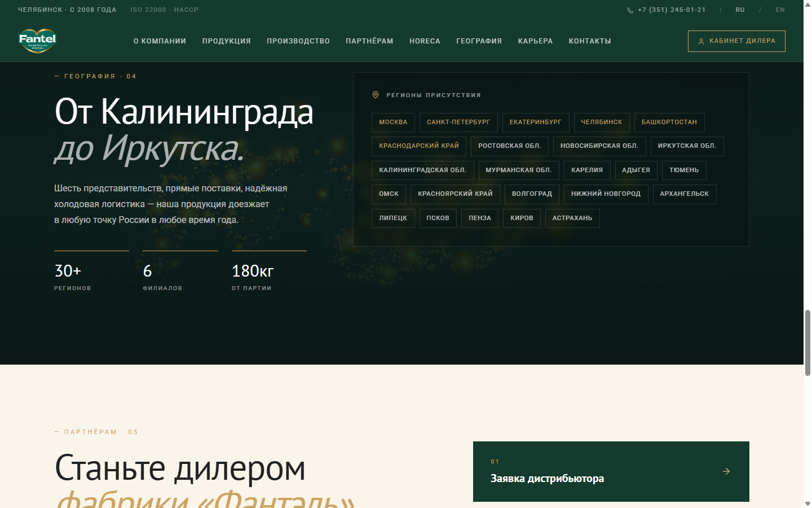Open the О компании menu

point(160,41)
